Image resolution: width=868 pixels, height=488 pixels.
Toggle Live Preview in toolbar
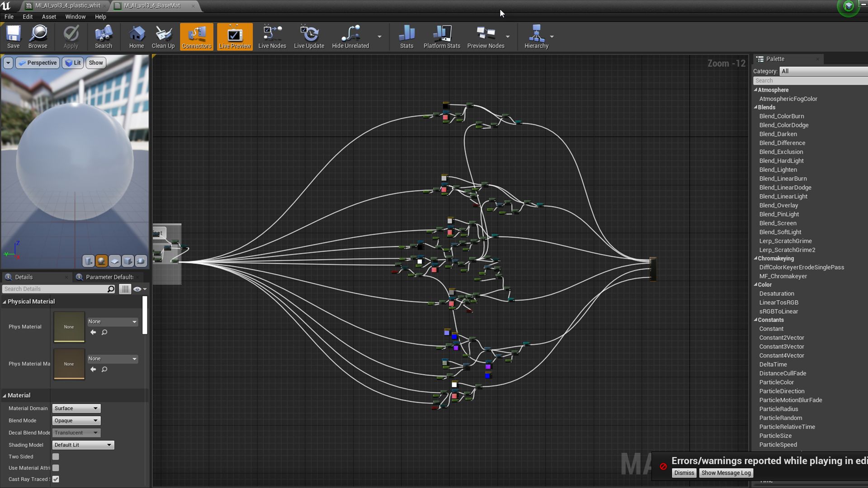coord(234,37)
